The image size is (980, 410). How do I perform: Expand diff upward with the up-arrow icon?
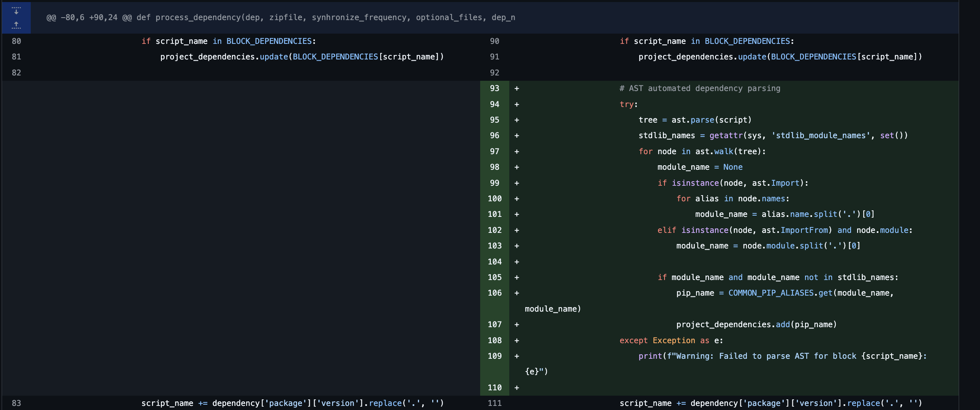(x=16, y=25)
